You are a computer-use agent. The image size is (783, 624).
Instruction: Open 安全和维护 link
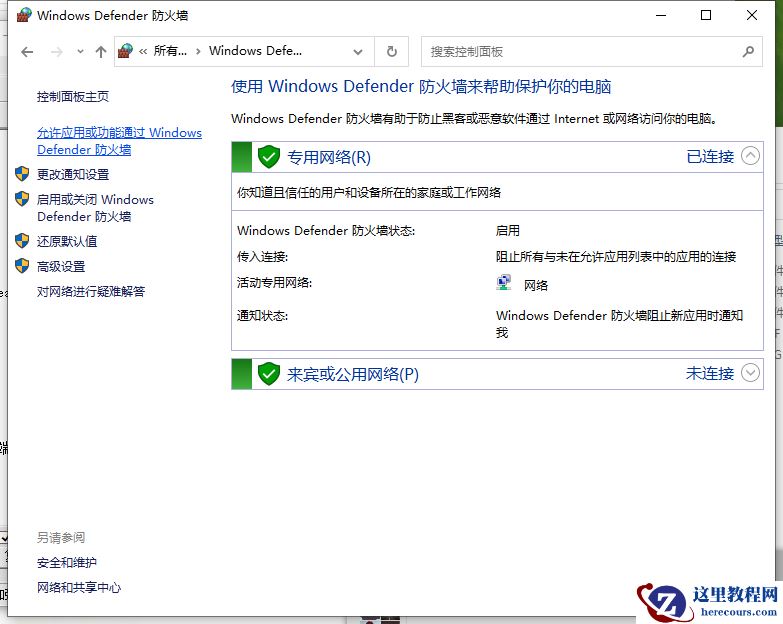pos(67,563)
